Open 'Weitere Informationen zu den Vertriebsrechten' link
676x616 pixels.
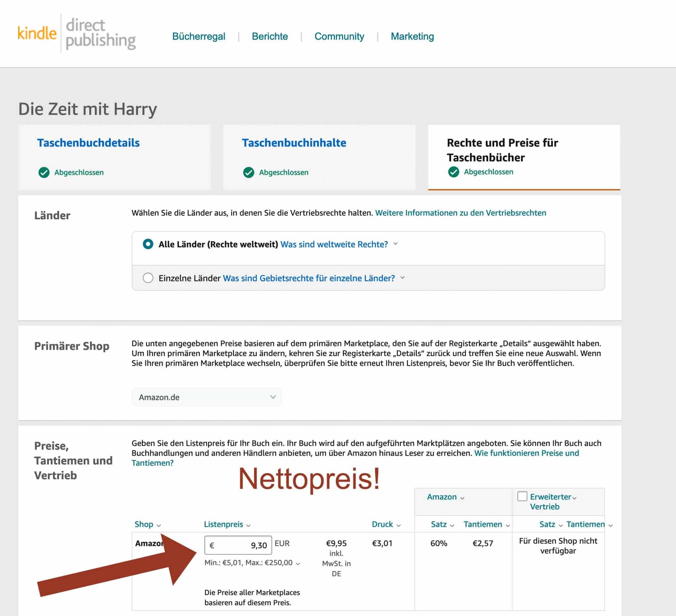tap(460, 213)
